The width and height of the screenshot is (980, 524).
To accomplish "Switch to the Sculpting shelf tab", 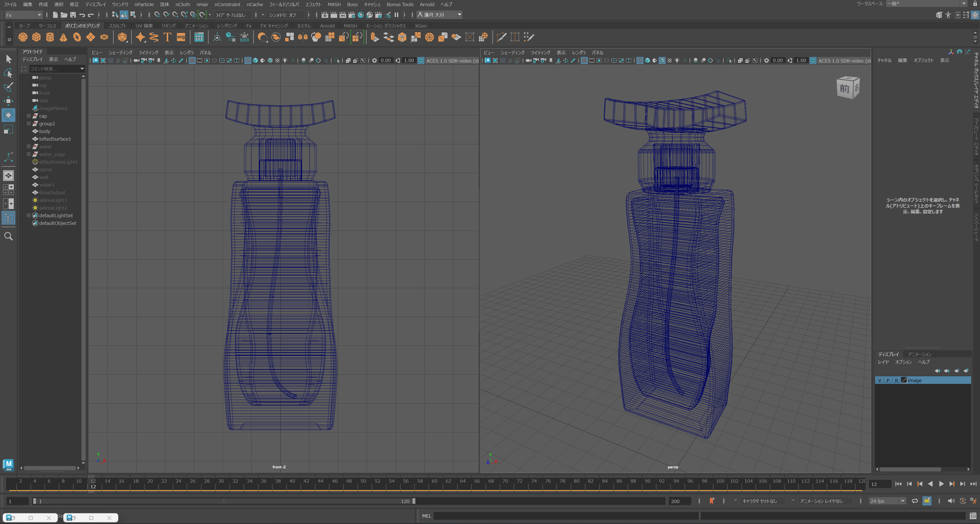I will click(x=118, y=26).
